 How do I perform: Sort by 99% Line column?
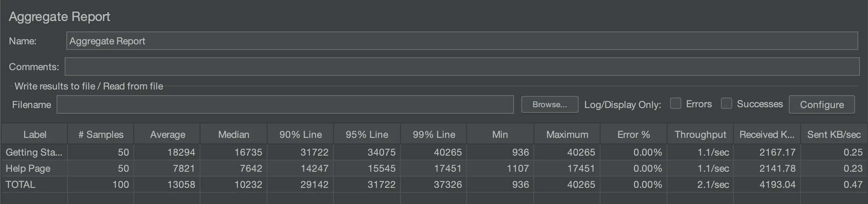[434, 135]
